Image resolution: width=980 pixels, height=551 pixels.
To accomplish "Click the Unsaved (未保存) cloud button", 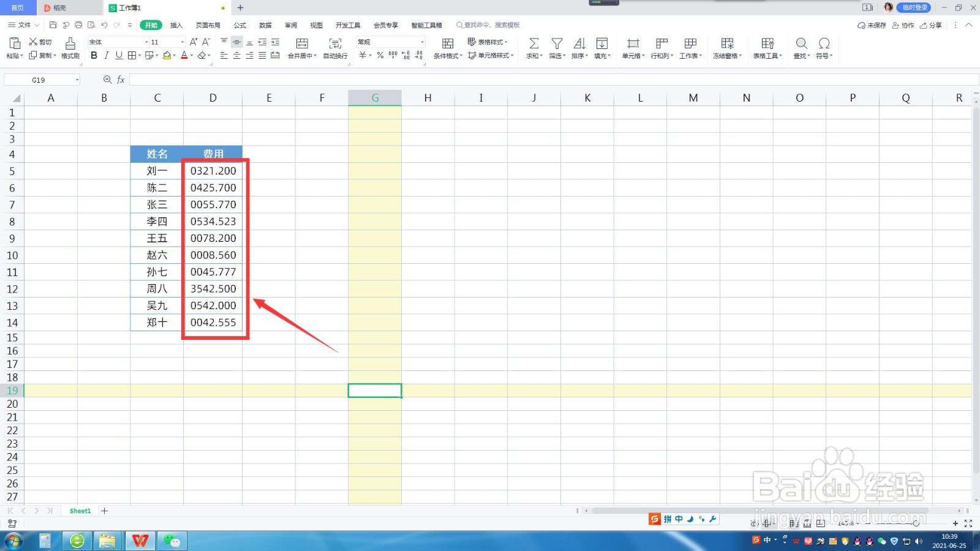I will (x=872, y=25).
